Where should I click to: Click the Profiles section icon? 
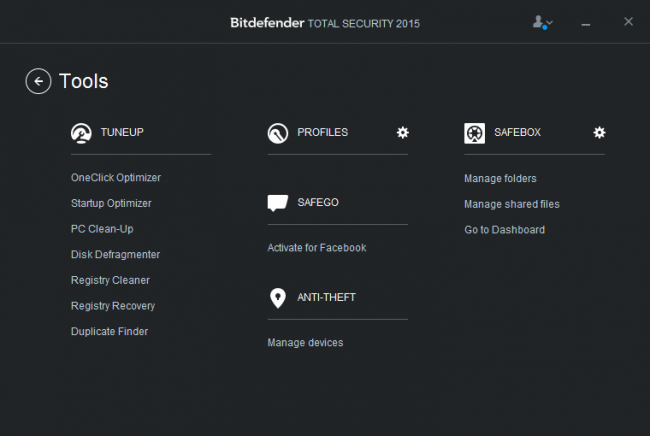click(x=278, y=133)
